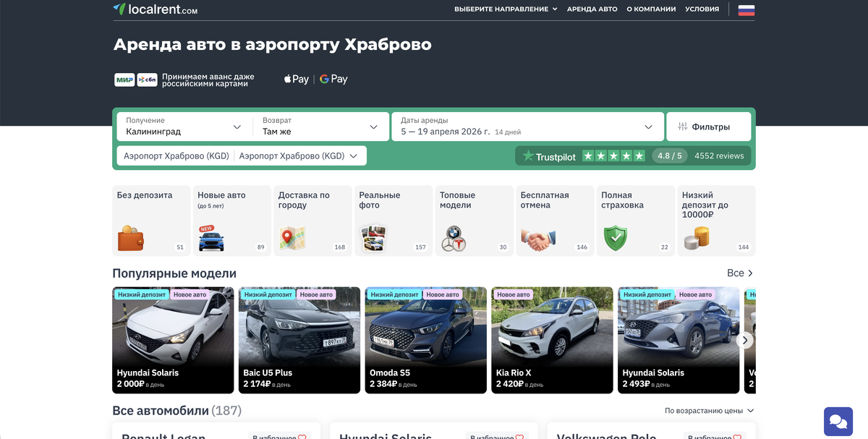
Task: Open the Russian flag language selector
Action: 746,9
